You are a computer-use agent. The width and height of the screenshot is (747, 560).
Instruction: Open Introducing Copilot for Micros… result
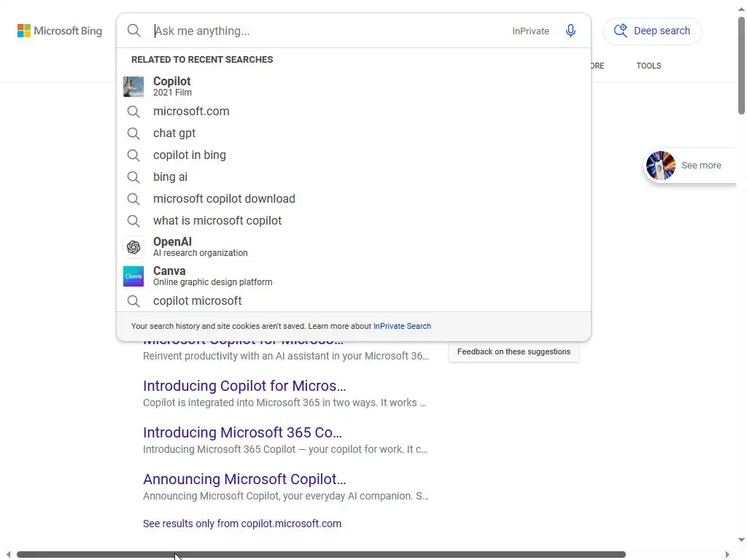click(244, 386)
